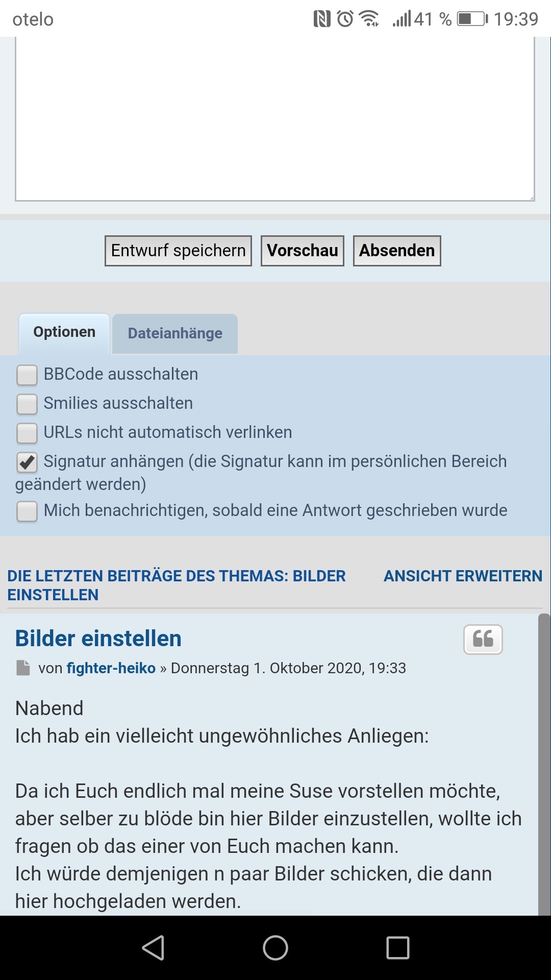The image size is (551, 980).
Task: Uncheck the Signatur anhängen checkbox
Action: [27, 462]
